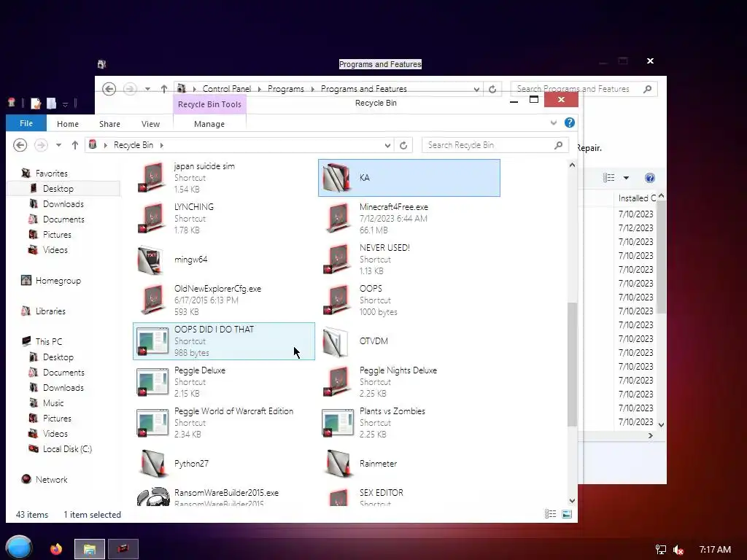
Task: Open Music under This PC
Action: (53, 402)
